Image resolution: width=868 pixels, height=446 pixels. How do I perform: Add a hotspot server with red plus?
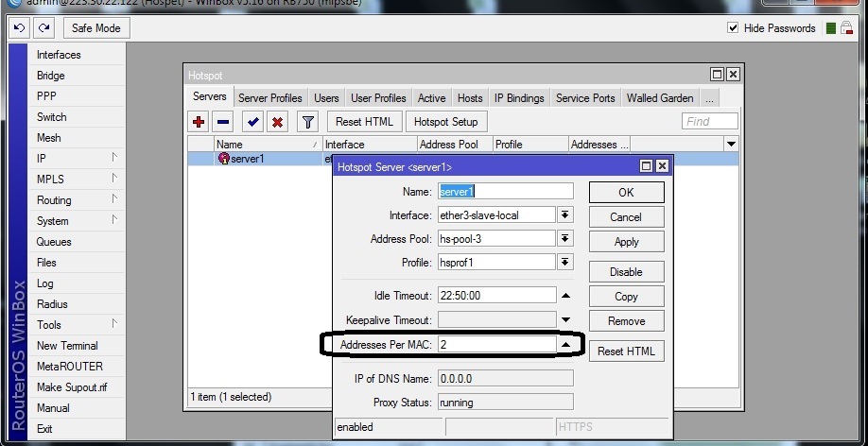[199, 122]
